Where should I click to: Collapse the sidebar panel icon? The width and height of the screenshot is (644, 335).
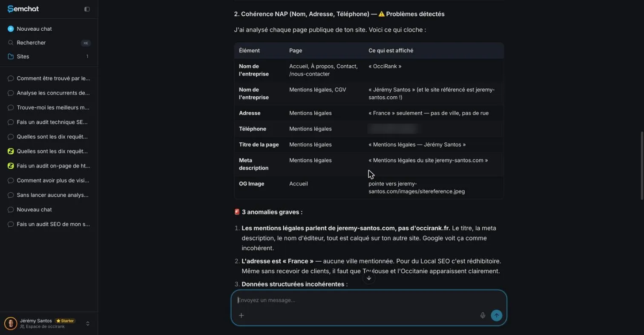pyautogui.click(x=87, y=9)
